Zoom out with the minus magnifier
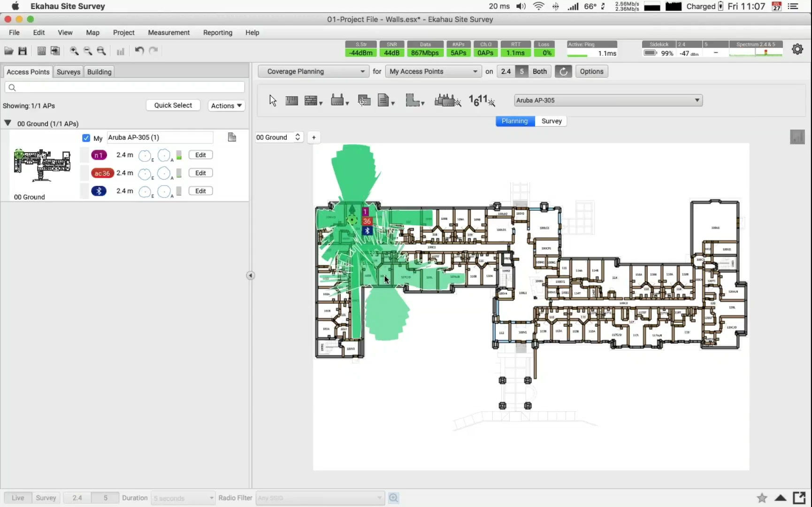 point(88,51)
